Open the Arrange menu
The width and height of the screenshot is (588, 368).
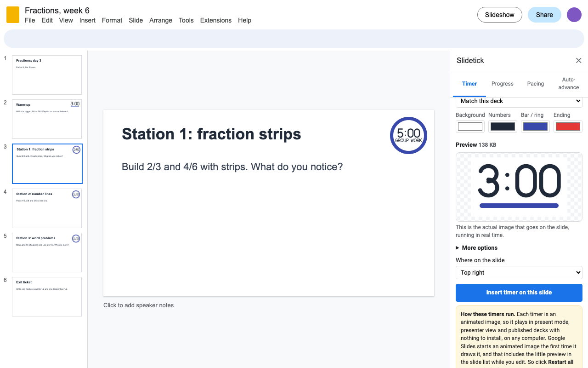pyautogui.click(x=161, y=20)
